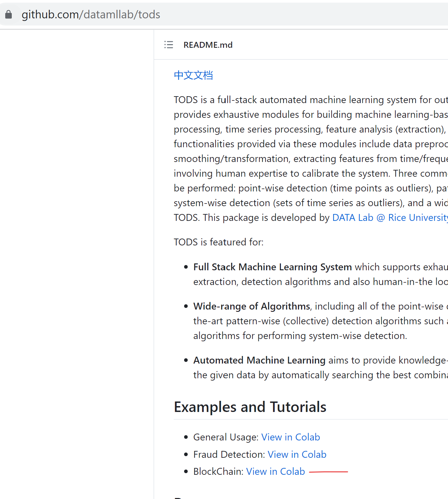This screenshot has width=448, height=499.
Task: Select the README.md file label
Action: click(208, 45)
